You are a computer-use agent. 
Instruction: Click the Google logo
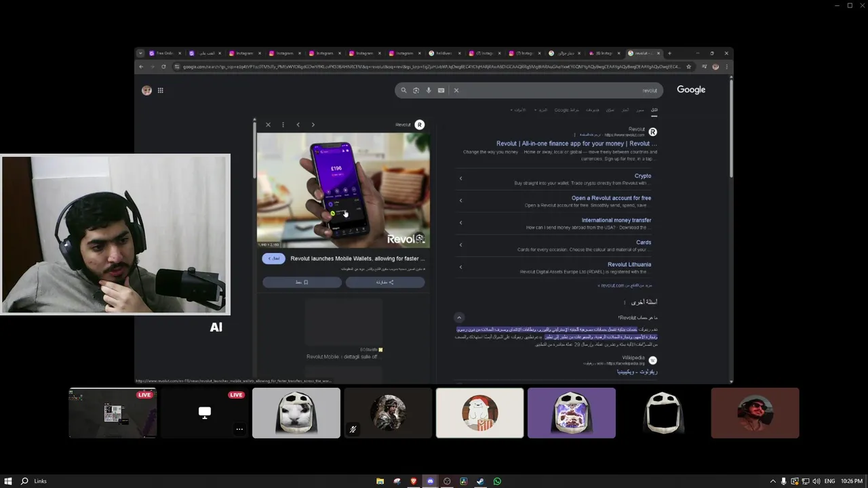691,89
